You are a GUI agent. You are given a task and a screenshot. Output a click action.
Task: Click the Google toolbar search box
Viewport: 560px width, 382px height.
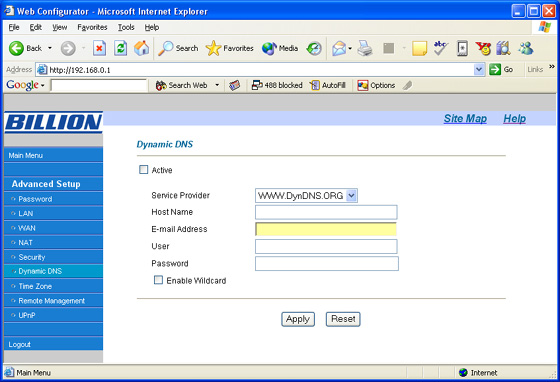coord(99,85)
